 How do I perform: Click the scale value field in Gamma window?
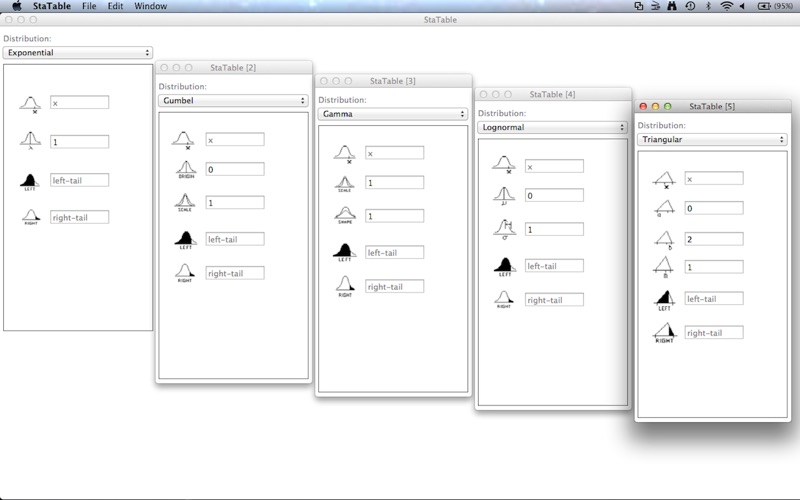(394, 183)
